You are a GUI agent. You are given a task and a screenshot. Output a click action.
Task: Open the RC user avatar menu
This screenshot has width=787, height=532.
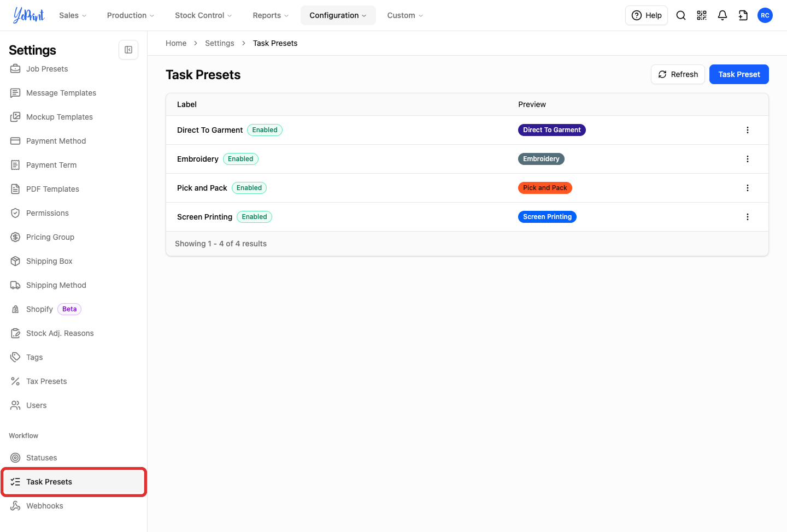pyautogui.click(x=765, y=15)
